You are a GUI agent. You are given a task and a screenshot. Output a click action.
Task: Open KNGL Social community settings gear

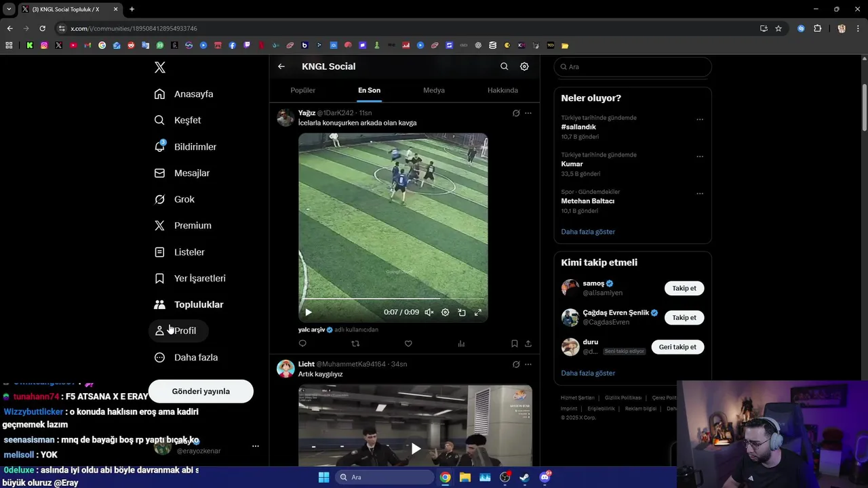524,66
